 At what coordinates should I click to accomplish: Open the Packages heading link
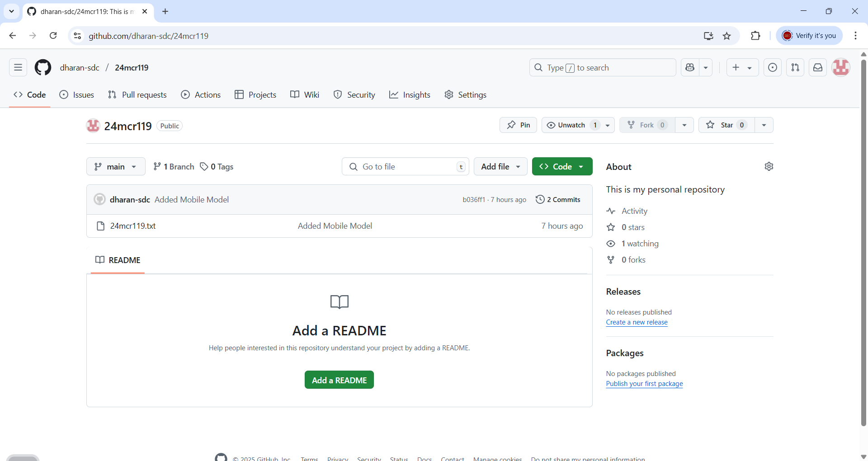(x=624, y=353)
